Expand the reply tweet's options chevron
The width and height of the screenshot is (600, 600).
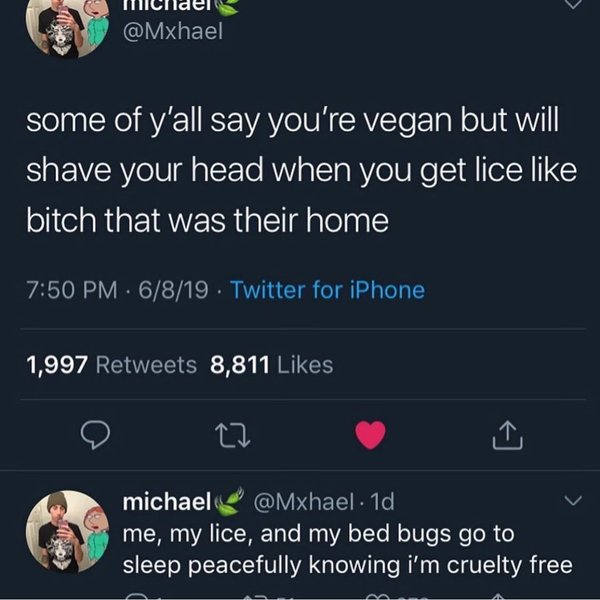point(573,501)
